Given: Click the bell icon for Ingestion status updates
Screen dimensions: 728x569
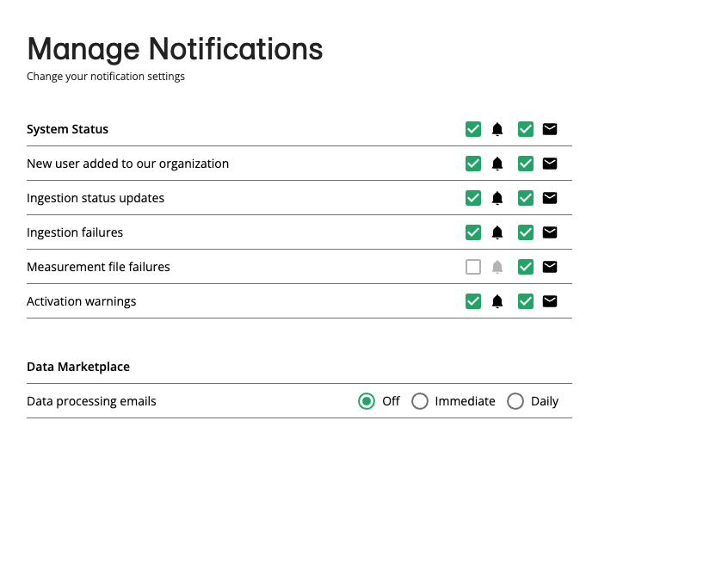Looking at the screenshot, I should (497, 197).
